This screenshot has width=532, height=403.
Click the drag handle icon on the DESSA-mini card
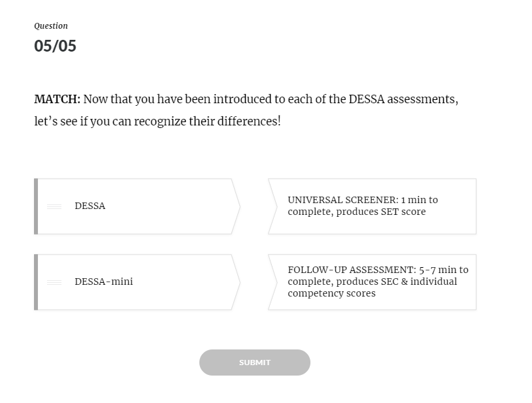click(54, 282)
